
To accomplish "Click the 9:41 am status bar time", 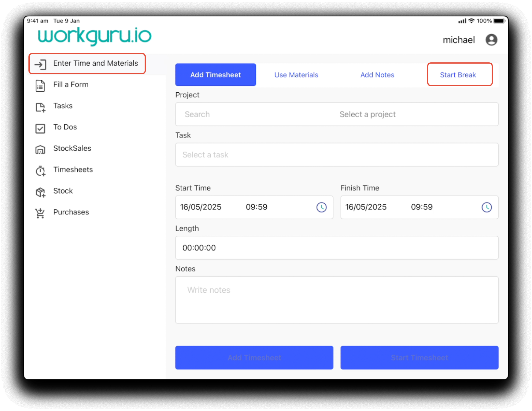I will (38, 21).
